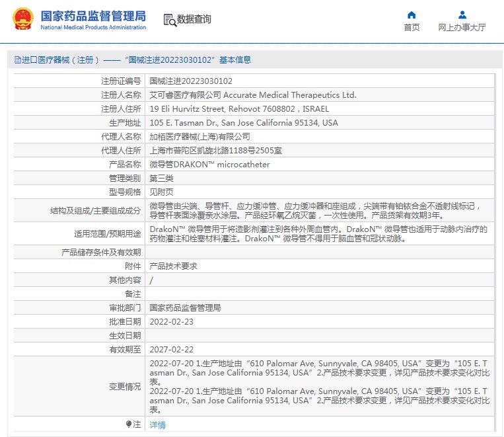Click 见附页 model specification value
The width and height of the screenshot is (504, 437).
click(x=161, y=192)
